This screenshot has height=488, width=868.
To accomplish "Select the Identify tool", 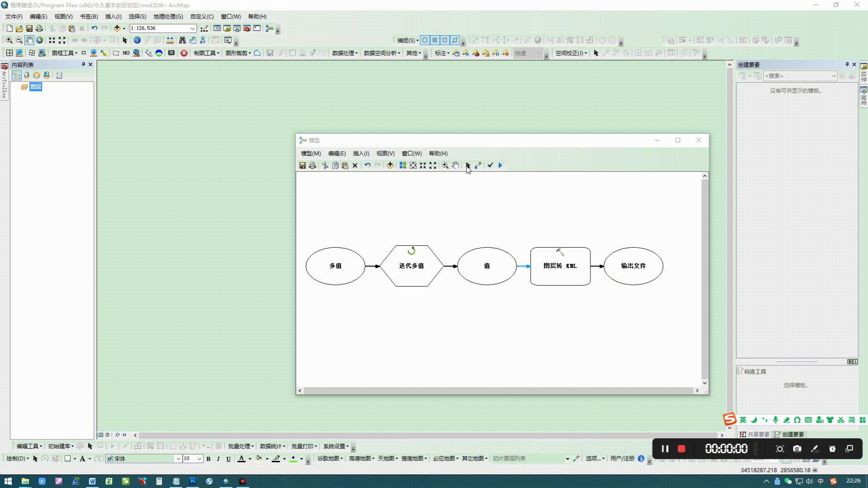I will (x=137, y=40).
